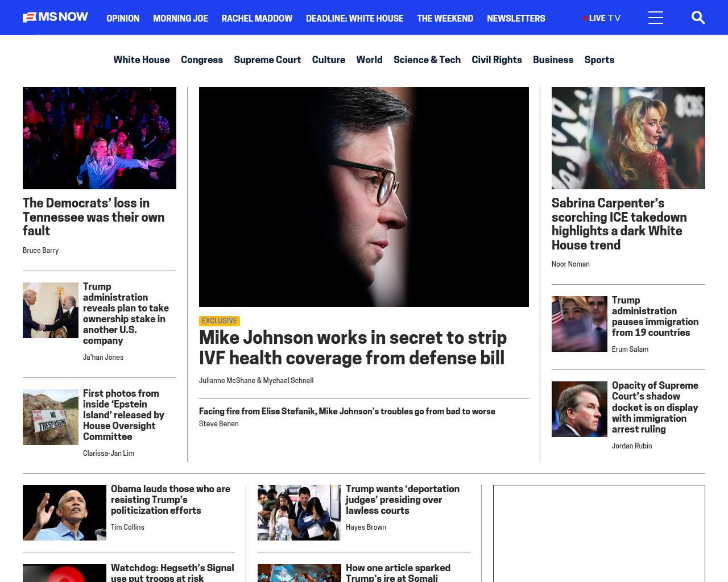Go to Newsletters page
This screenshot has height=582, width=728.
point(516,18)
